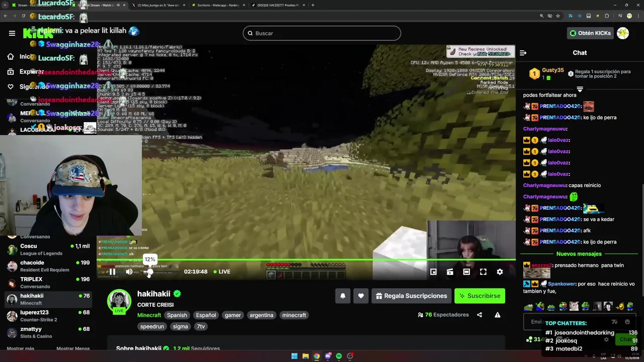Share the stream via share icon

(x=479, y=315)
